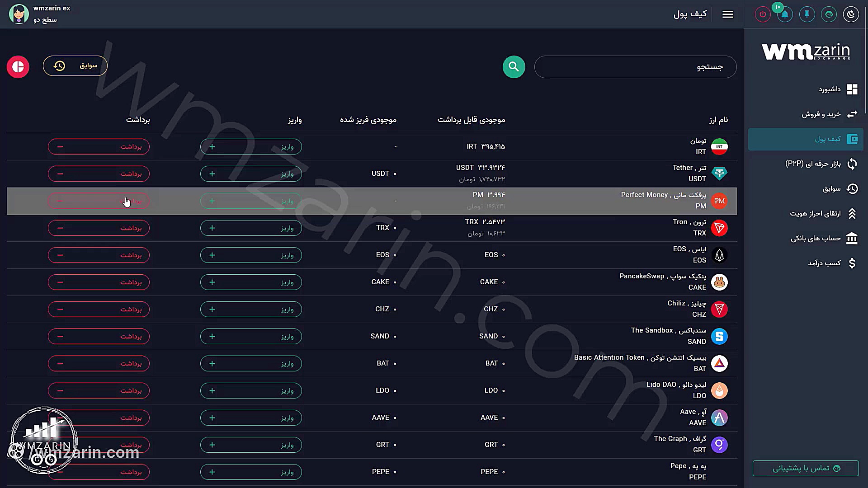Image resolution: width=868 pixels, height=488 pixels.
Task: Click the Lido DAO LDO icon
Action: (x=719, y=390)
